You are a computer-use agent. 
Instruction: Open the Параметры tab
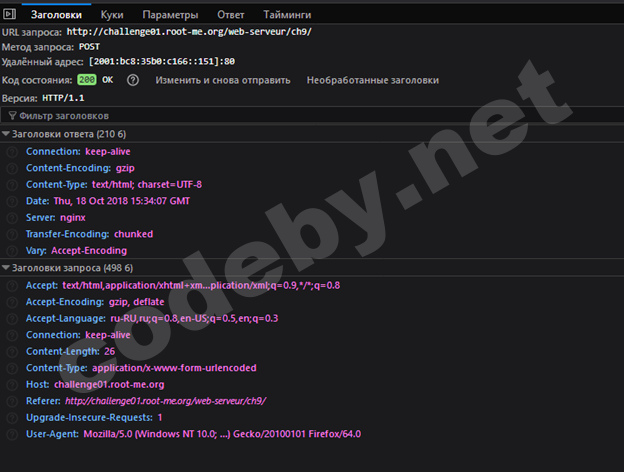pos(170,15)
